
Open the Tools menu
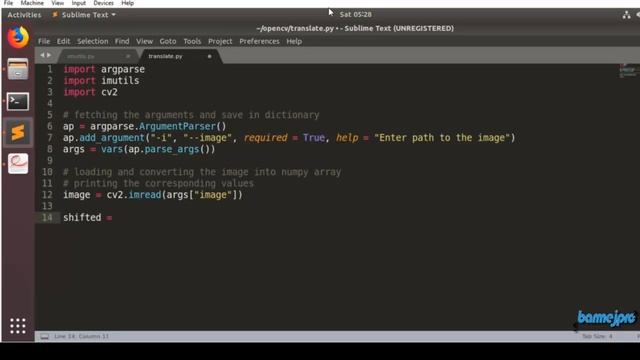(192, 41)
